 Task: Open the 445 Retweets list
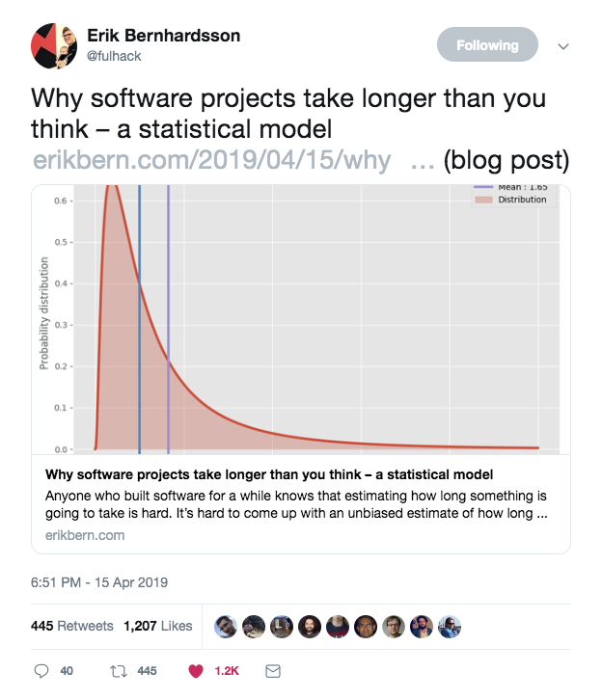(72, 626)
